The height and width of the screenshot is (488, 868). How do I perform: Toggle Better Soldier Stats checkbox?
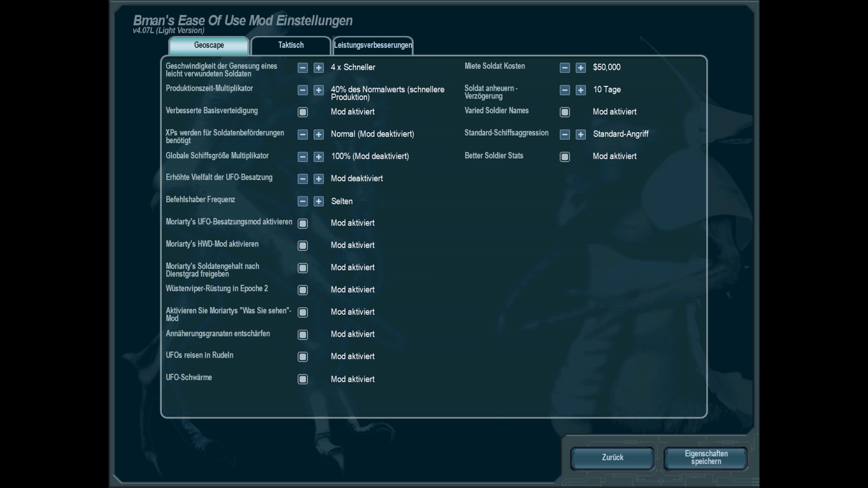[565, 157]
